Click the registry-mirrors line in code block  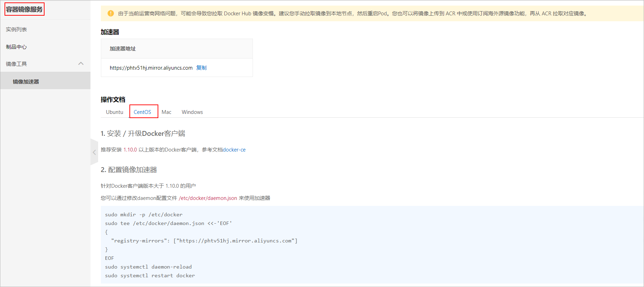[x=204, y=241]
